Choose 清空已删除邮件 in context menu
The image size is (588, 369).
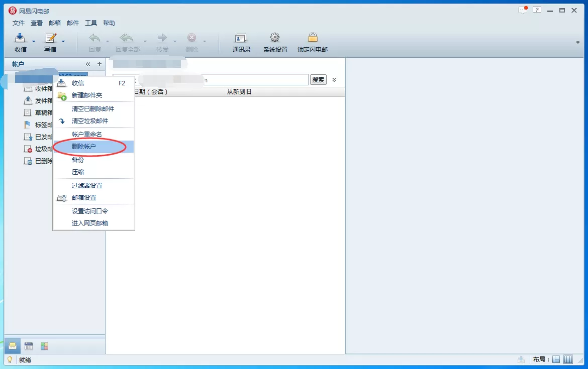pyautogui.click(x=93, y=108)
